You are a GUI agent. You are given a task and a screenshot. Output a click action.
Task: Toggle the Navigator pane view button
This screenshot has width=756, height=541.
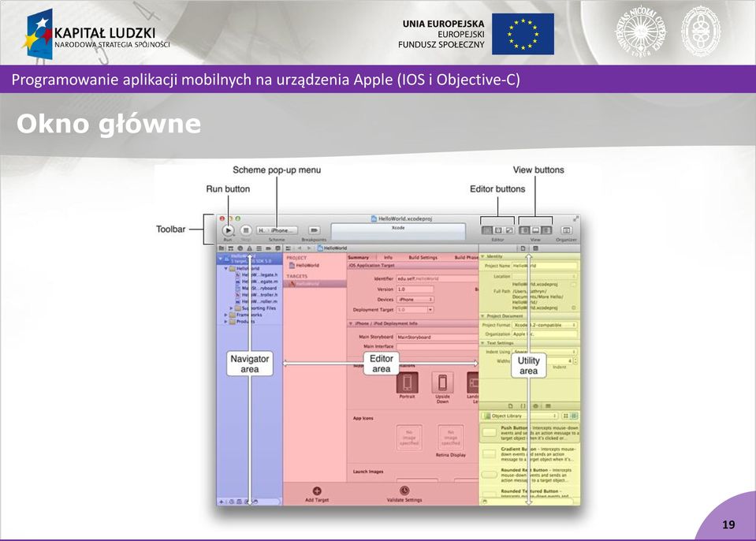pyautogui.click(x=524, y=230)
